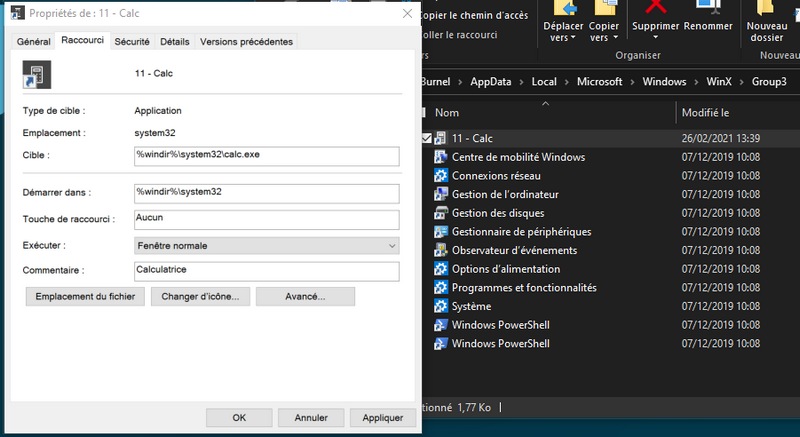Click Emplacement du fichier button

click(85, 296)
